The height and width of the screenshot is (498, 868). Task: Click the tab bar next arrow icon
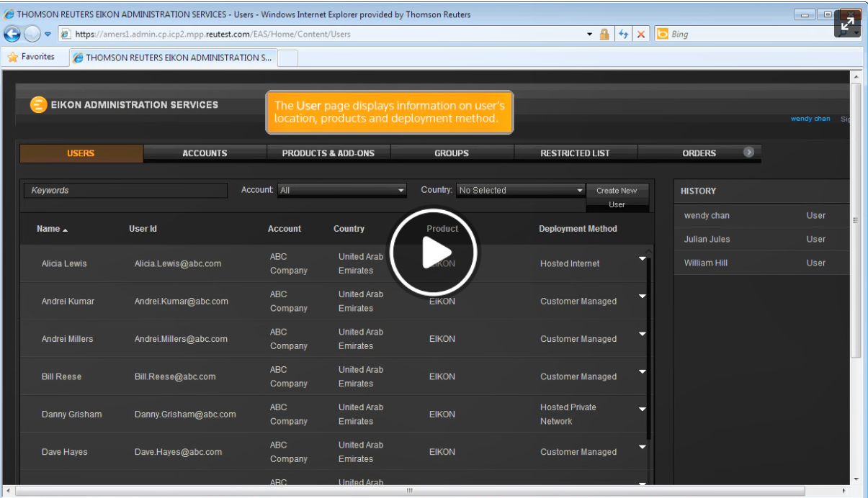point(749,153)
